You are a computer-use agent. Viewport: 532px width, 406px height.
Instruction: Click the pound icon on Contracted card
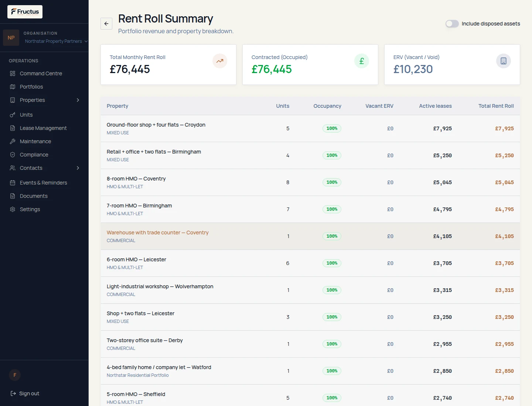pos(362,61)
